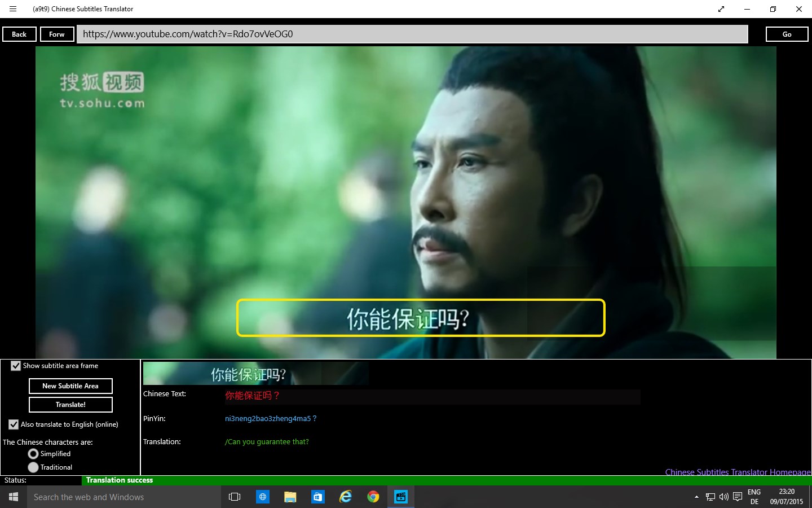This screenshot has height=508, width=812.
Task: Open the hamburger menu icon
Action: (13, 9)
